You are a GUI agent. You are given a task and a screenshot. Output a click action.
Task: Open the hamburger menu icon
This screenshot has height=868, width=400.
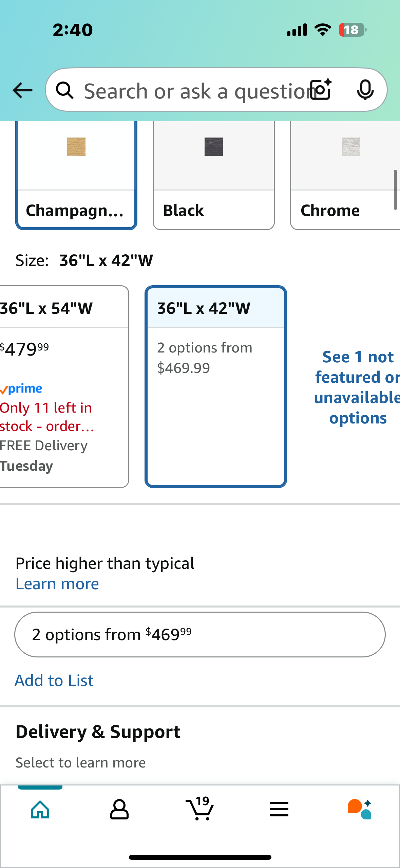pyautogui.click(x=279, y=810)
